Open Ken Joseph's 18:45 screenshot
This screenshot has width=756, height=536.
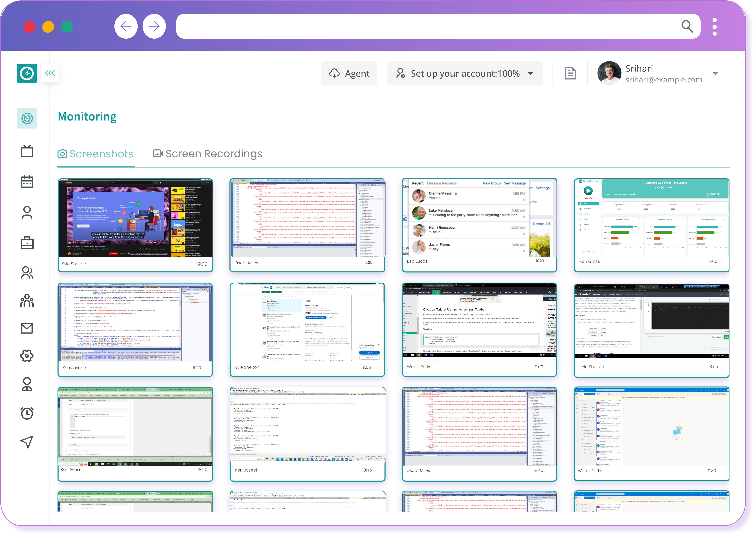tap(307, 434)
